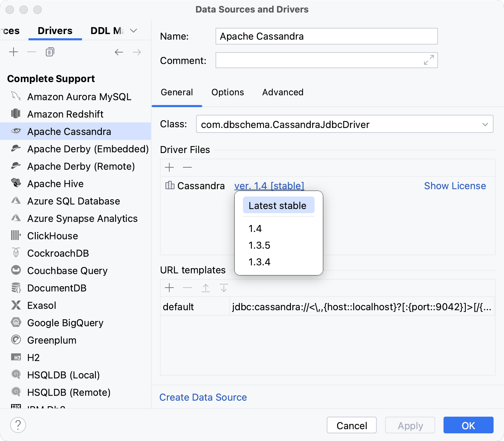Duplicate the driver using the copy icon
Screen dimensions: 504x441
coord(49,51)
